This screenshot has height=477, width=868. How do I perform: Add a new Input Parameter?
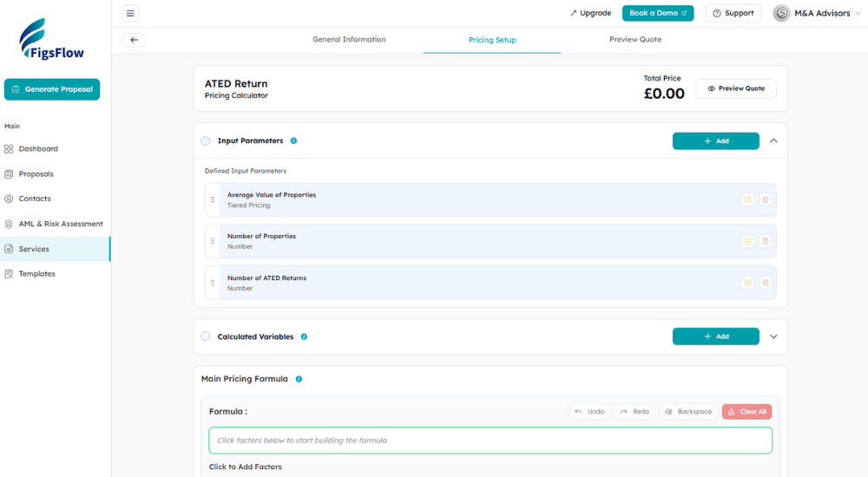click(x=716, y=141)
